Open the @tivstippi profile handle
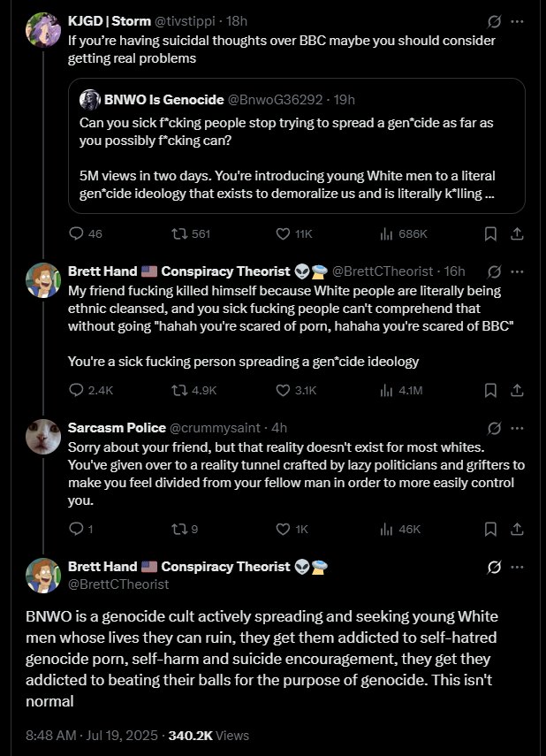This screenshot has height=756, width=546. (x=184, y=21)
